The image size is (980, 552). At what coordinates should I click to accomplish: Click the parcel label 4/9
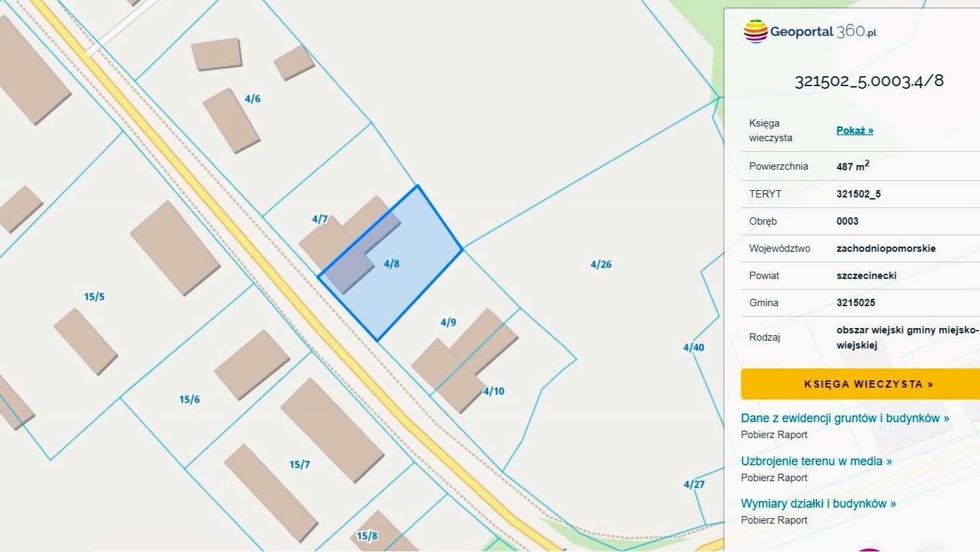(448, 323)
